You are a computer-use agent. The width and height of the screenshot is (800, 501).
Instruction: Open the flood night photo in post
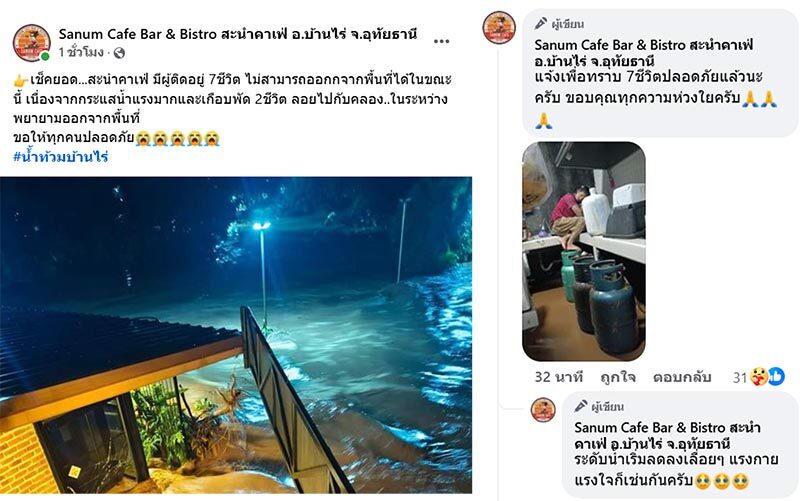click(236, 335)
